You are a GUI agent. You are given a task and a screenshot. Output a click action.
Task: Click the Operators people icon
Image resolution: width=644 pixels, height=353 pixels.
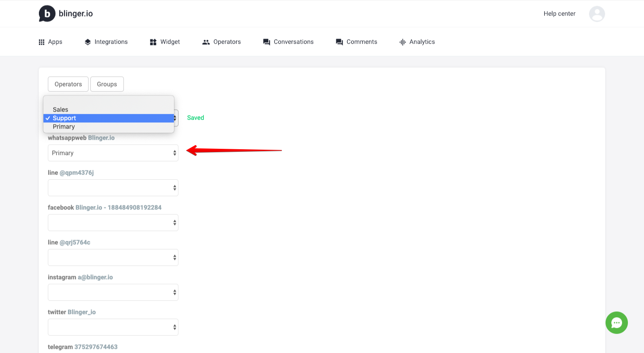[x=206, y=42]
